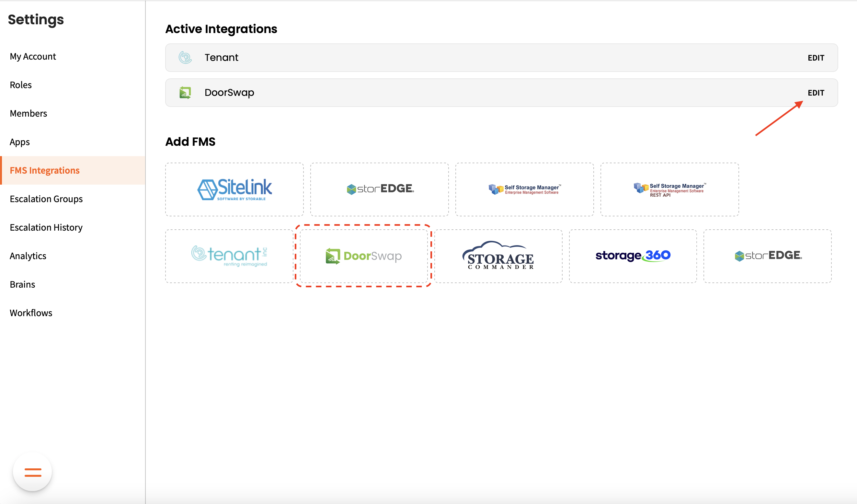
Task: Add the Sitelink FMS integration
Action: point(234,189)
